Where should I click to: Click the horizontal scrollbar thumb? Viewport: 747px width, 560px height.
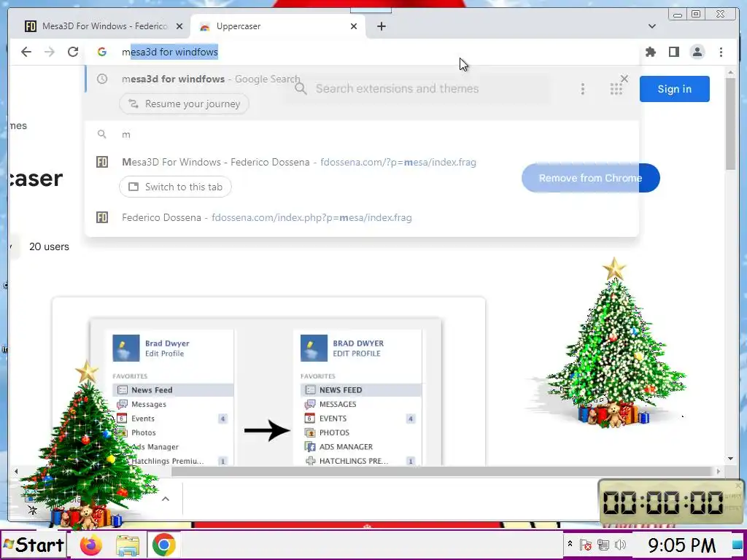(x=442, y=472)
